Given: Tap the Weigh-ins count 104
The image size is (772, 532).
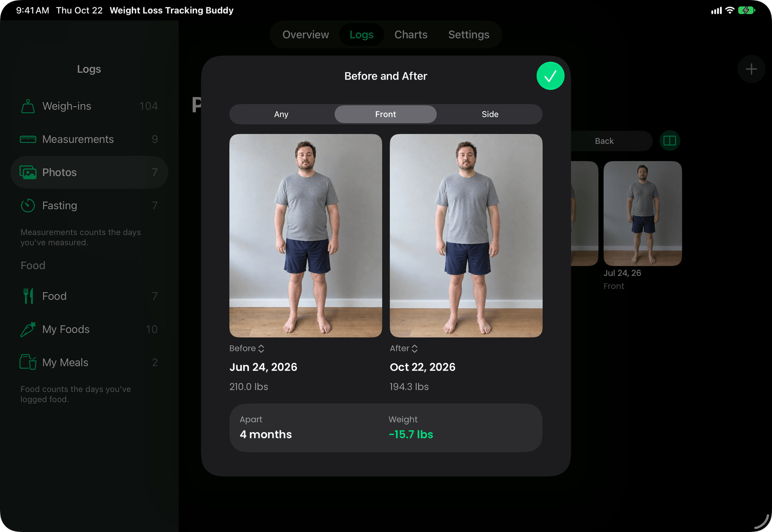Looking at the screenshot, I should [x=149, y=106].
